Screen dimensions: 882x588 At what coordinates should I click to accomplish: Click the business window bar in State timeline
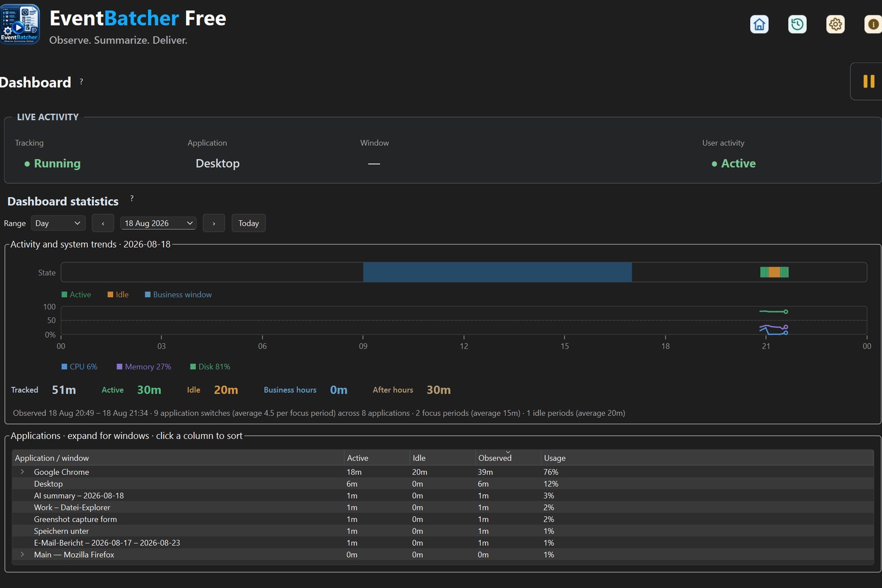497,272
